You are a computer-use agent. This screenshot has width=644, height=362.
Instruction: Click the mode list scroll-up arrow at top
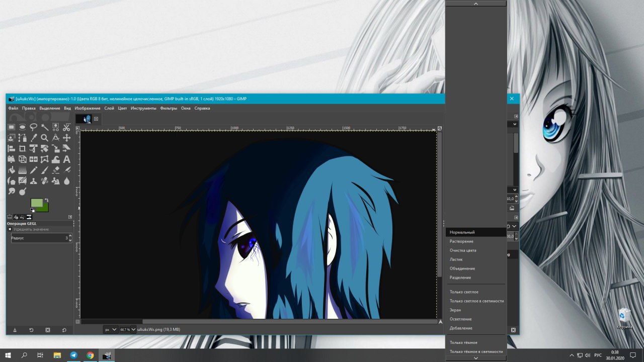coord(476,4)
